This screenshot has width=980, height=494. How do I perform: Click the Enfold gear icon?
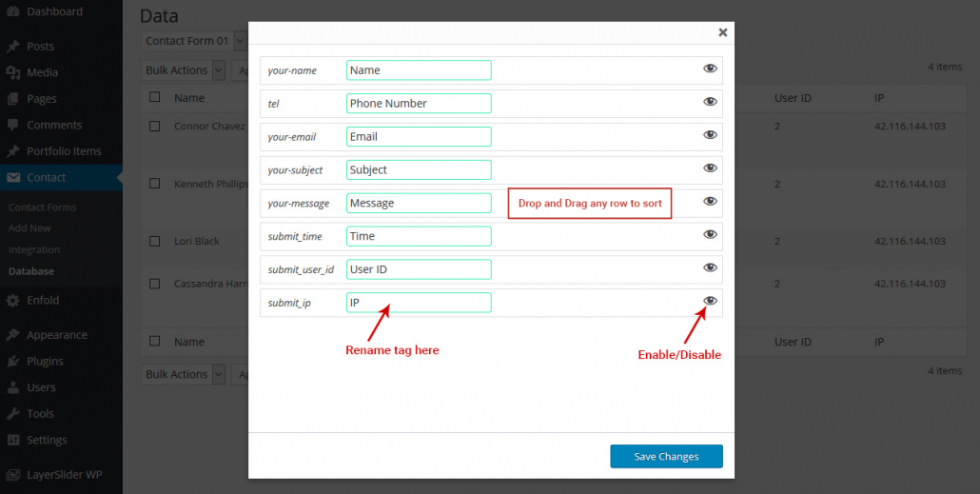13,300
